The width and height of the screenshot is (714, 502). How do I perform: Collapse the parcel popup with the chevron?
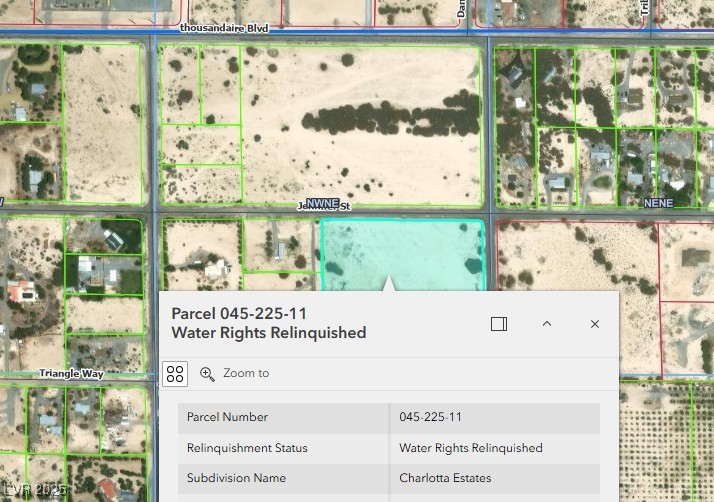[x=547, y=324]
